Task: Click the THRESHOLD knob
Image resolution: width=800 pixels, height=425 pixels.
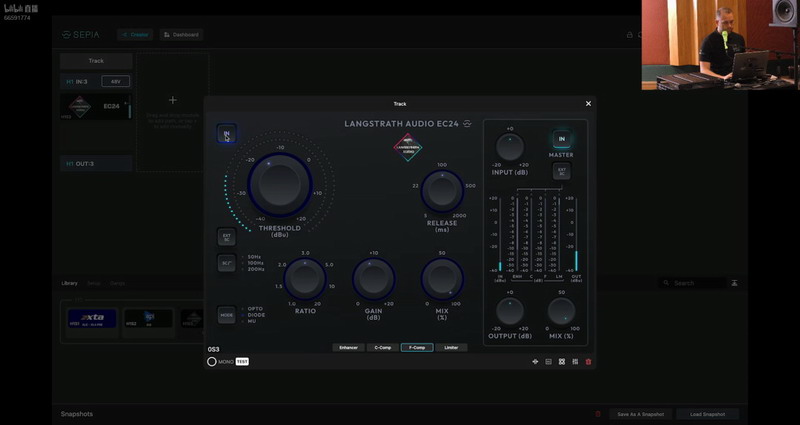Action: [x=280, y=185]
